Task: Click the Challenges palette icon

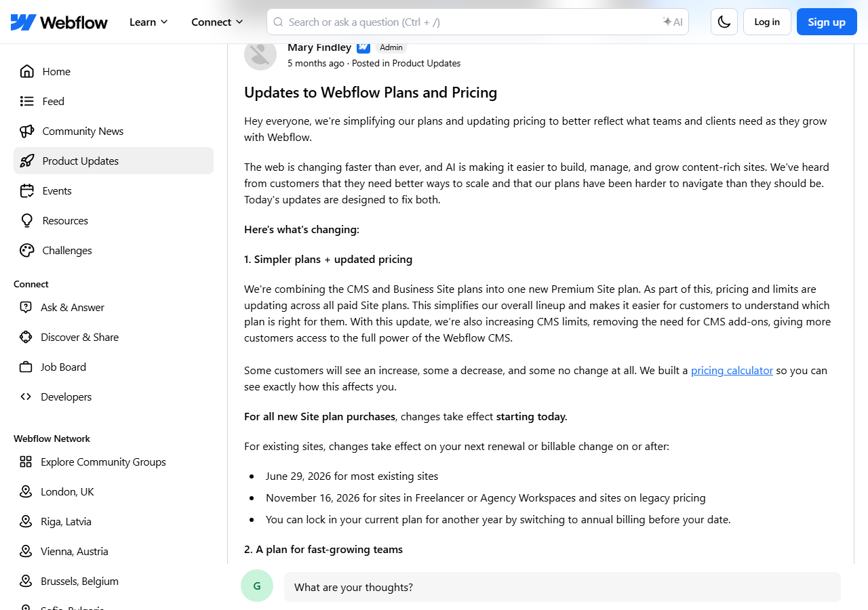Action: pyautogui.click(x=27, y=250)
